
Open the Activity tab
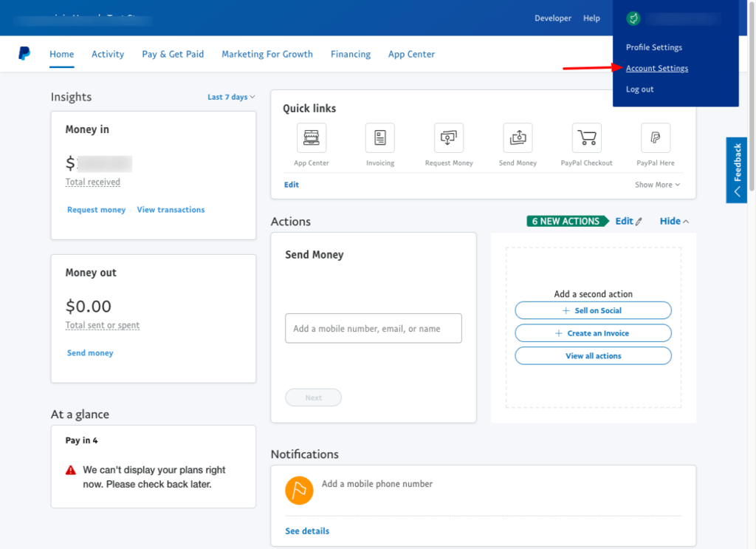(108, 54)
